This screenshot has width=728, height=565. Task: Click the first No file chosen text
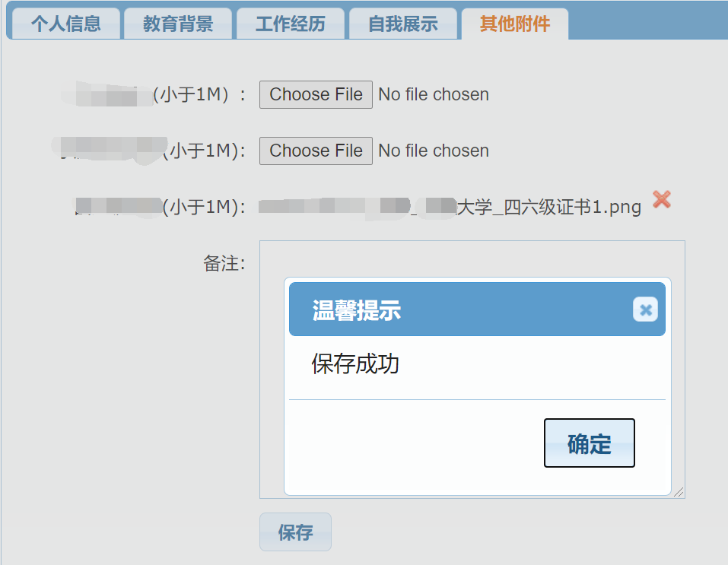434,95
